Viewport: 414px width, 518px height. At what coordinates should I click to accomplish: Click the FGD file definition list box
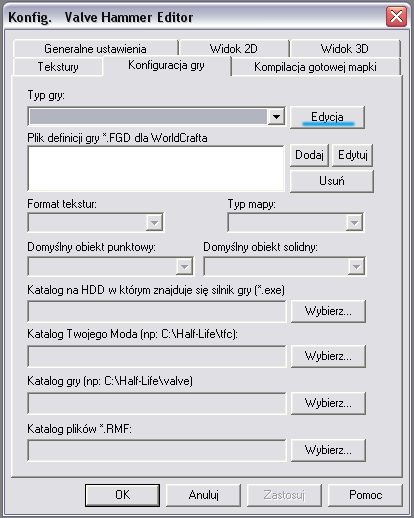(x=156, y=168)
